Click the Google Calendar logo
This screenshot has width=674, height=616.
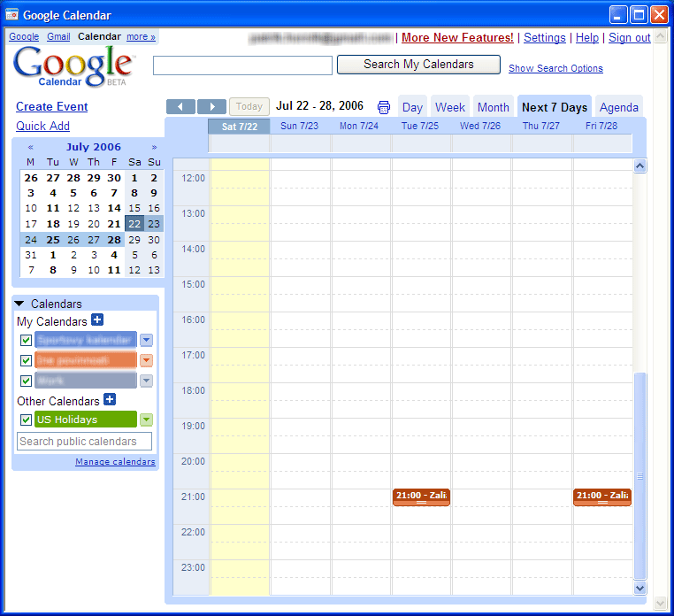click(74, 66)
